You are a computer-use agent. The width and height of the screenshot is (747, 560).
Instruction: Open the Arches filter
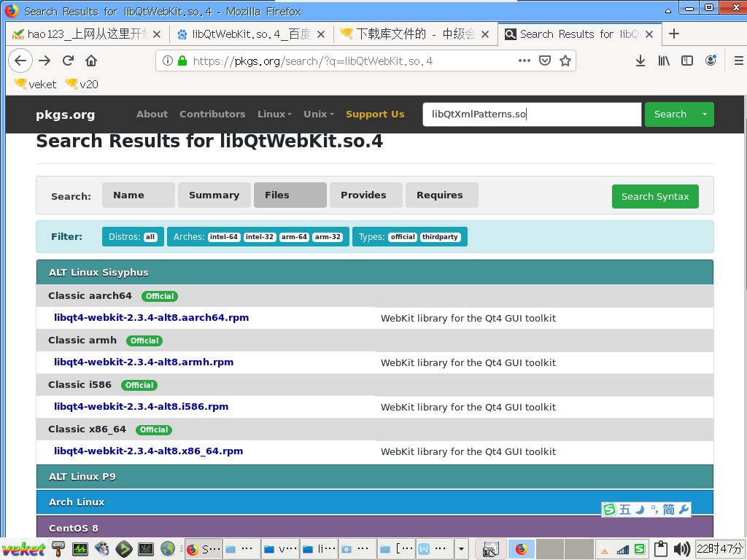click(x=258, y=237)
